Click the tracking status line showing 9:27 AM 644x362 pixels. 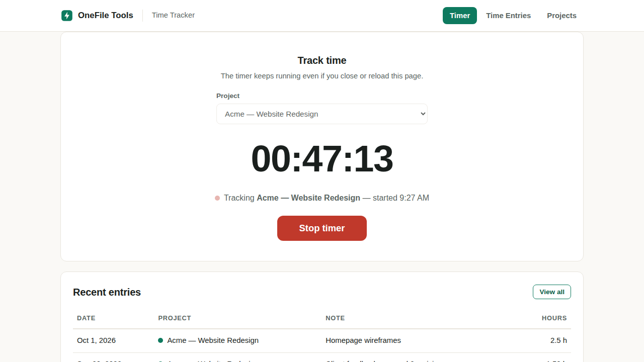pyautogui.click(x=322, y=198)
